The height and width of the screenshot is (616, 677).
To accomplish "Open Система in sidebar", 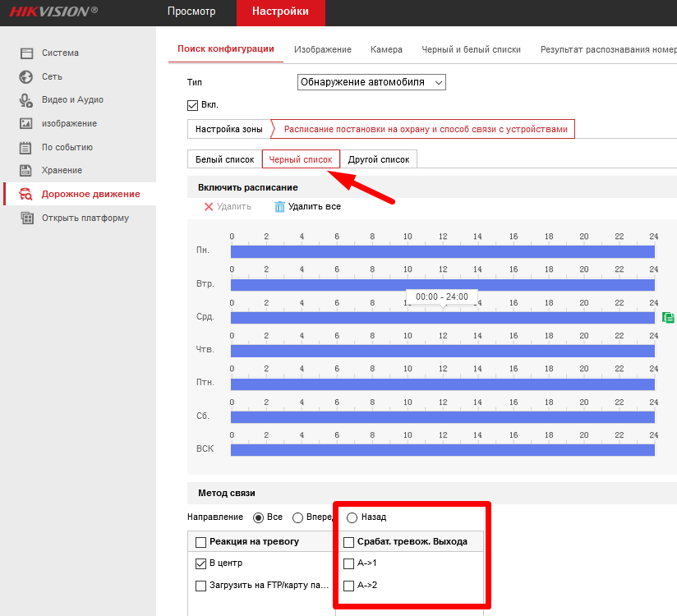I will [60, 53].
